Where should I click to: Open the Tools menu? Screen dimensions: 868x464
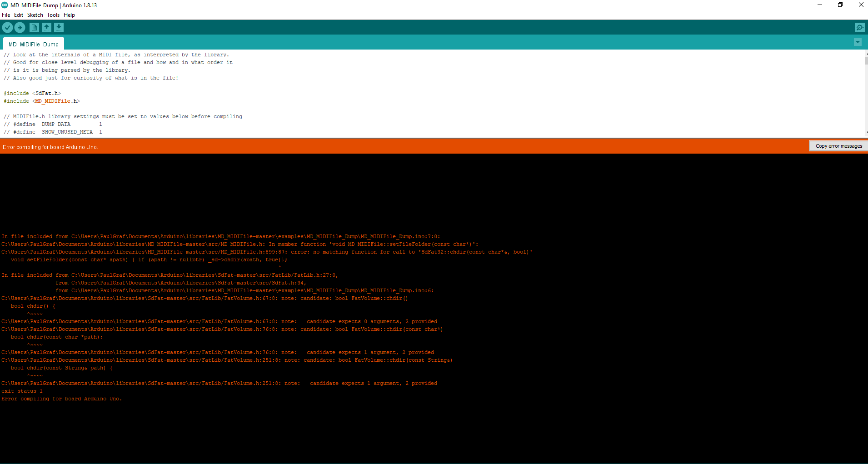(53, 15)
